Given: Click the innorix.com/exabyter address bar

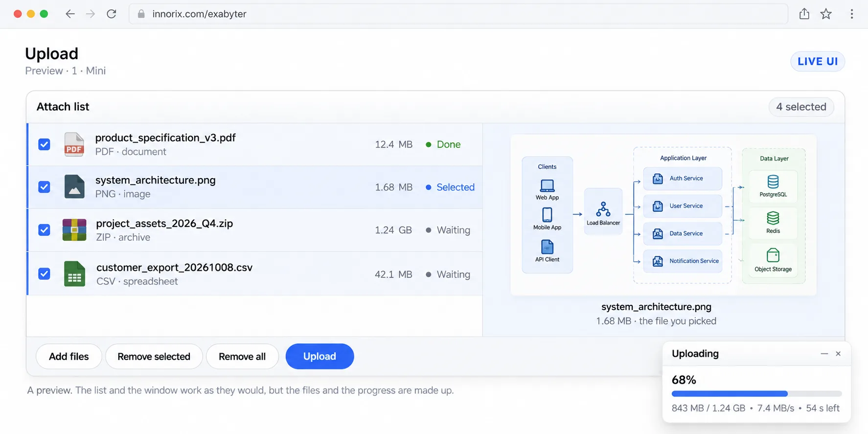Looking at the screenshot, I should tap(458, 14).
